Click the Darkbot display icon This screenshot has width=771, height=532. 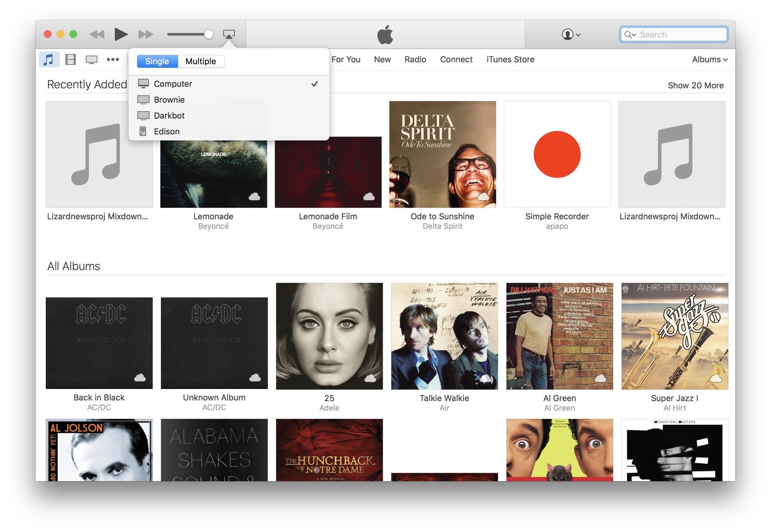click(x=143, y=116)
